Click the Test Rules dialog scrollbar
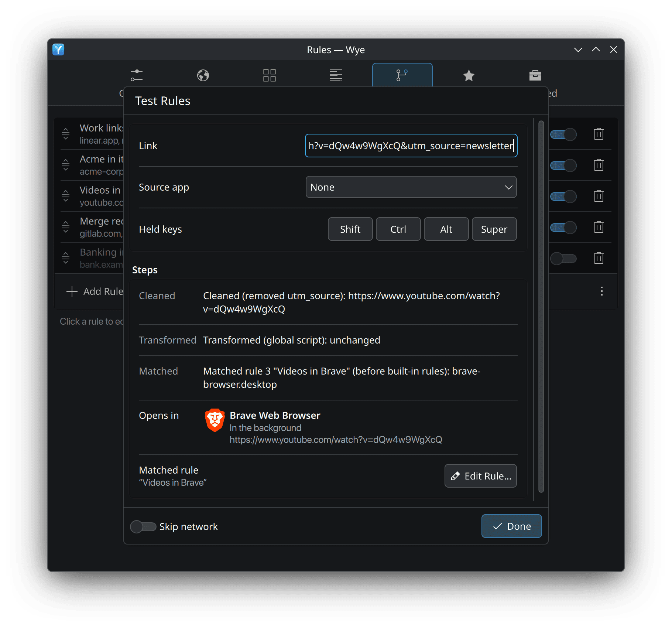This screenshot has height=628, width=672. coord(541,307)
